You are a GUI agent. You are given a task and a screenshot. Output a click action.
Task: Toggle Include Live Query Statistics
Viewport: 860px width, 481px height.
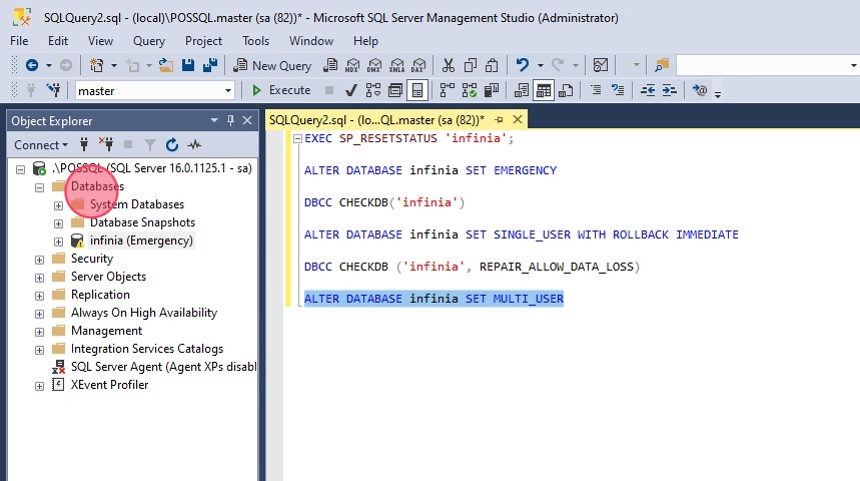point(469,90)
